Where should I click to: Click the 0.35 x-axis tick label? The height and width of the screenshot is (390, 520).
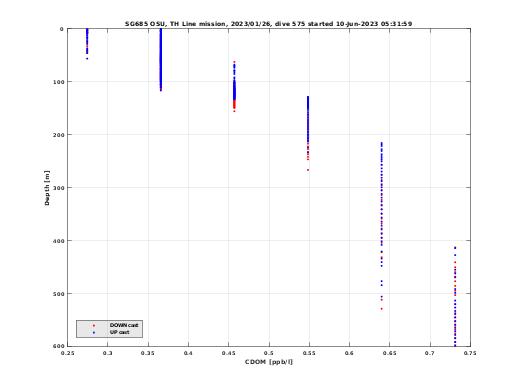(148, 353)
